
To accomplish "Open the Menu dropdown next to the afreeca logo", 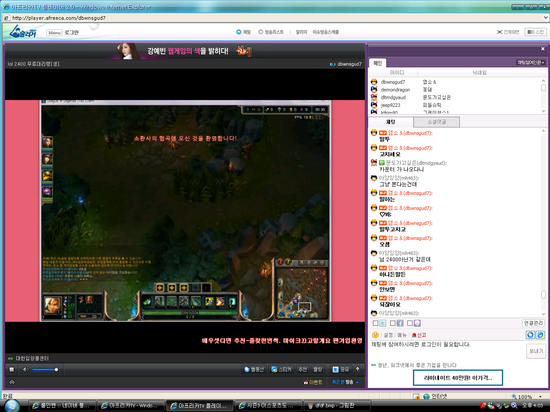I will [x=54, y=33].
